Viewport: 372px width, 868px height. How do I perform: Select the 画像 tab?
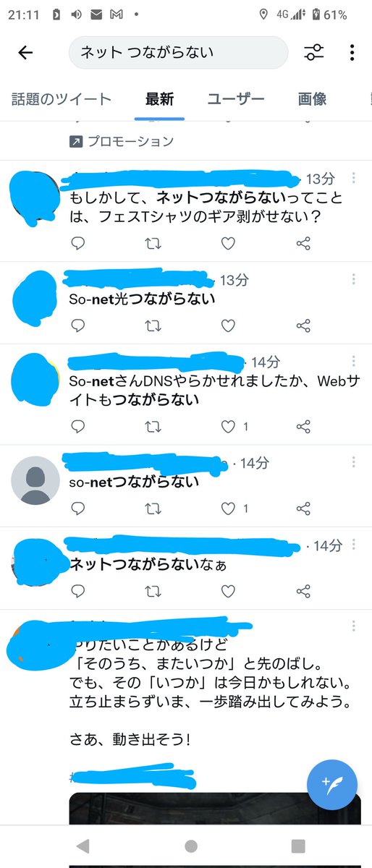(x=313, y=99)
